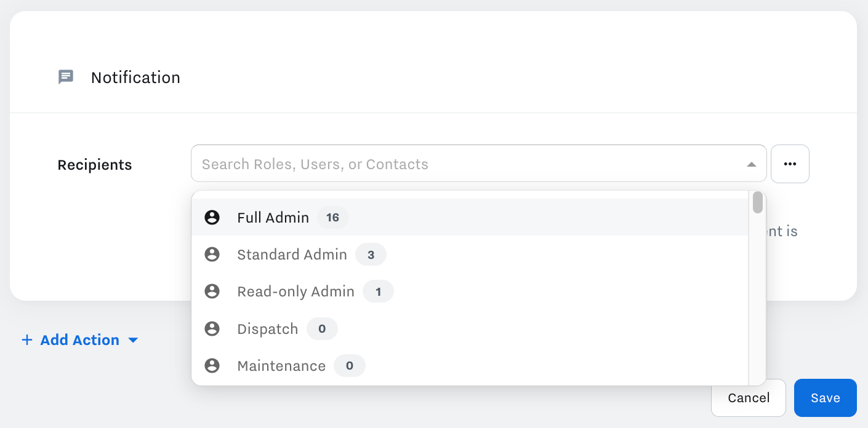Viewport: 868px width, 428px height.
Task: Click the Add Action link
Action: click(79, 340)
